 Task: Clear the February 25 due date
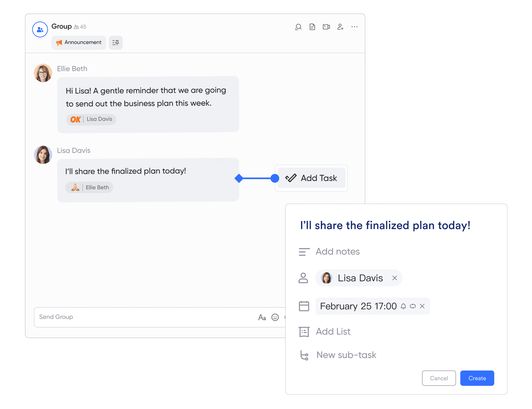point(422,306)
